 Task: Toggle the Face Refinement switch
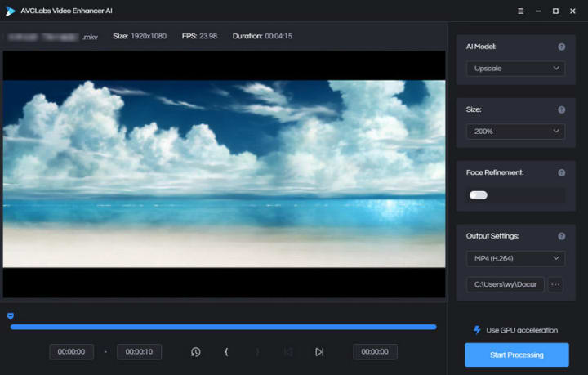point(478,195)
